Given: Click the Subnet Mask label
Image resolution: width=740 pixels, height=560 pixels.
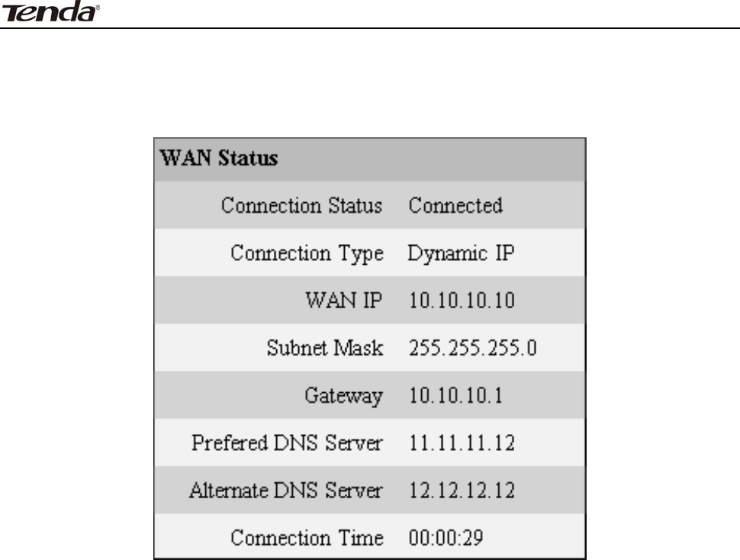Looking at the screenshot, I should coord(324,349).
